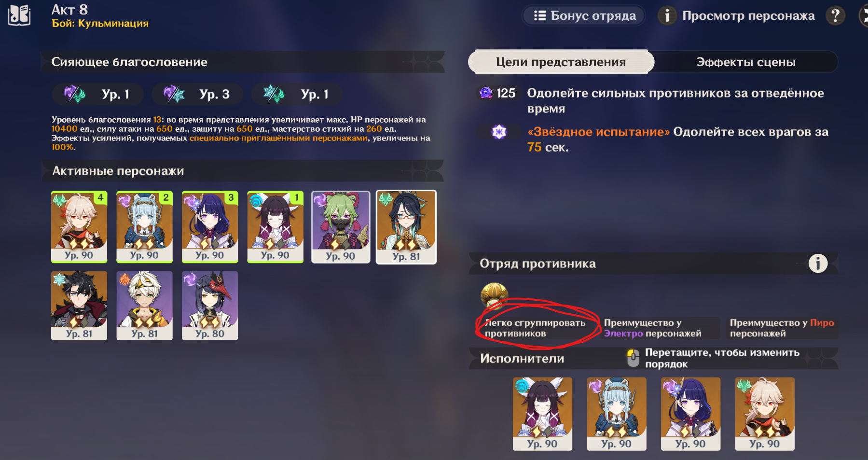Click the circled Легко сгруппировать противников tag

coord(535,328)
